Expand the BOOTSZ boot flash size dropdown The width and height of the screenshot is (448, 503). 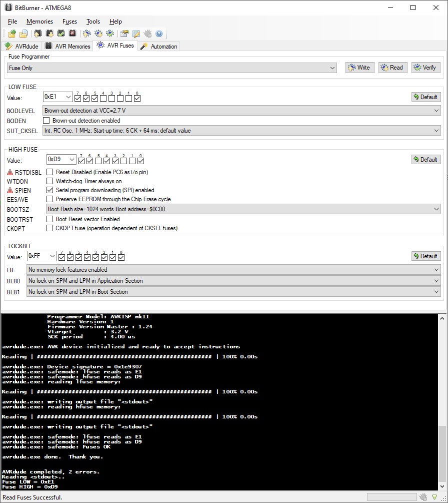click(x=243, y=209)
